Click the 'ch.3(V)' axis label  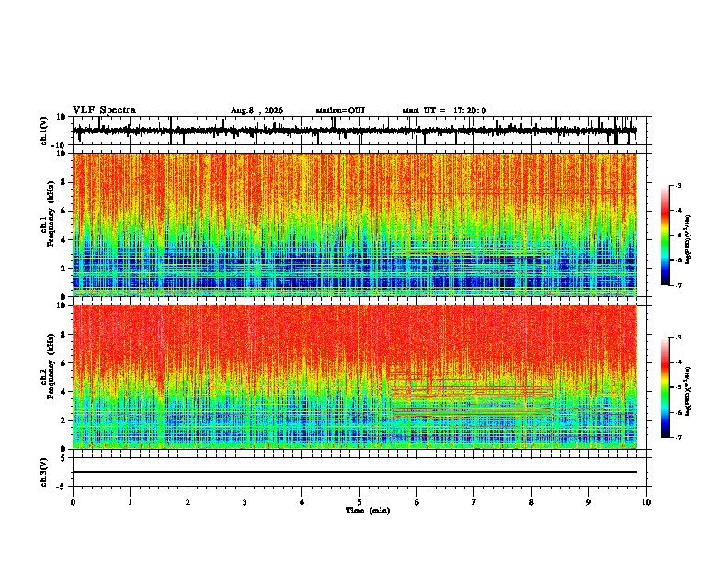click(44, 473)
